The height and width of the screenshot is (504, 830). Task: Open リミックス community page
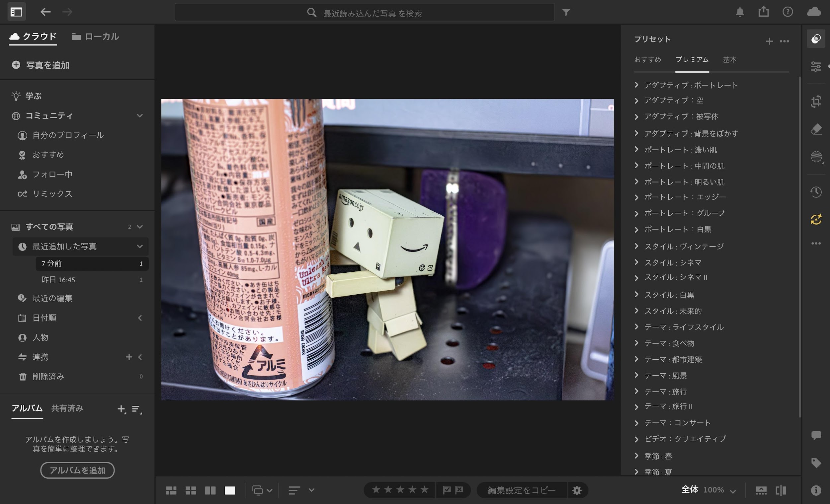[52, 194]
